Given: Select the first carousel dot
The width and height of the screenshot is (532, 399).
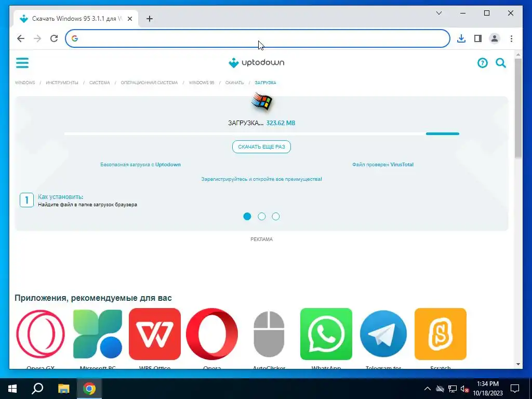Looking at the screenshot, I should point(247,217).
